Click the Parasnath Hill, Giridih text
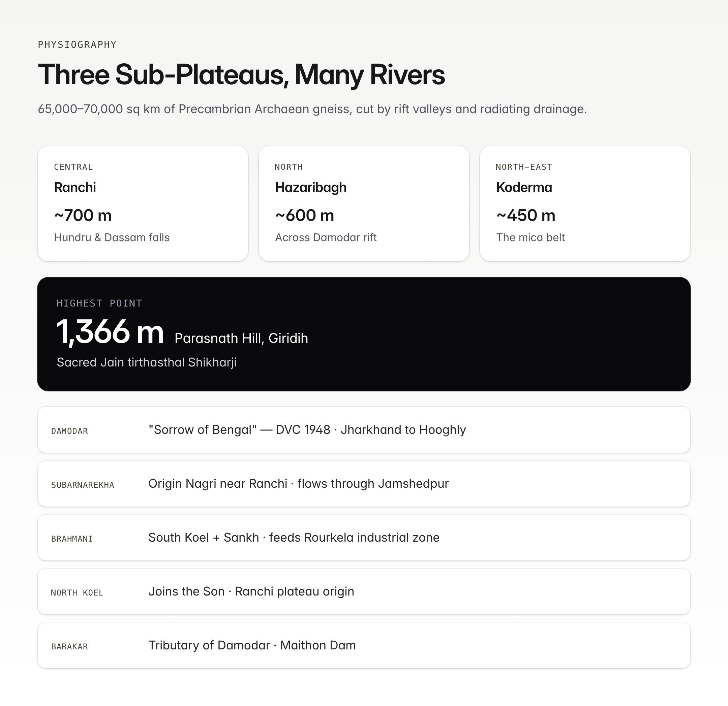 point(241,338)
